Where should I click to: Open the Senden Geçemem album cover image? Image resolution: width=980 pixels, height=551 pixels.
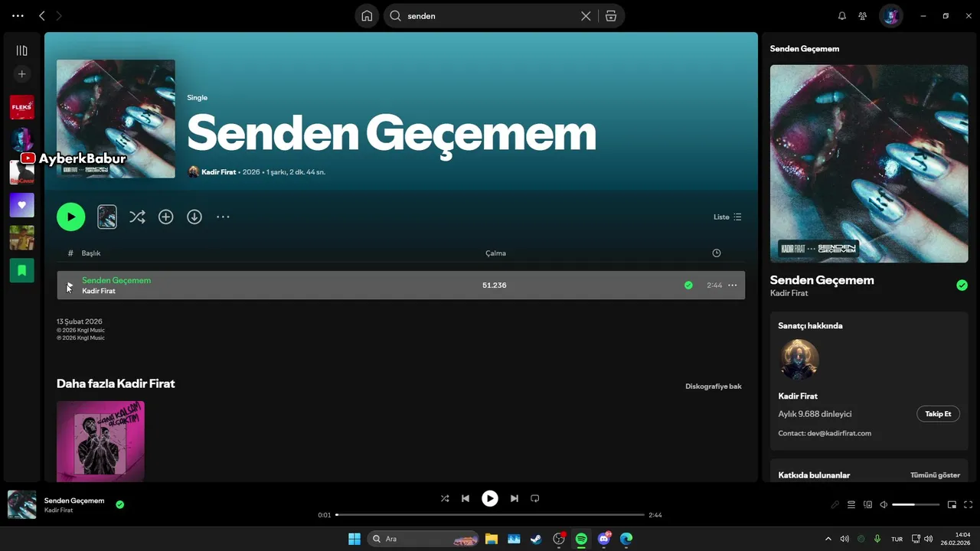[116, 119]
